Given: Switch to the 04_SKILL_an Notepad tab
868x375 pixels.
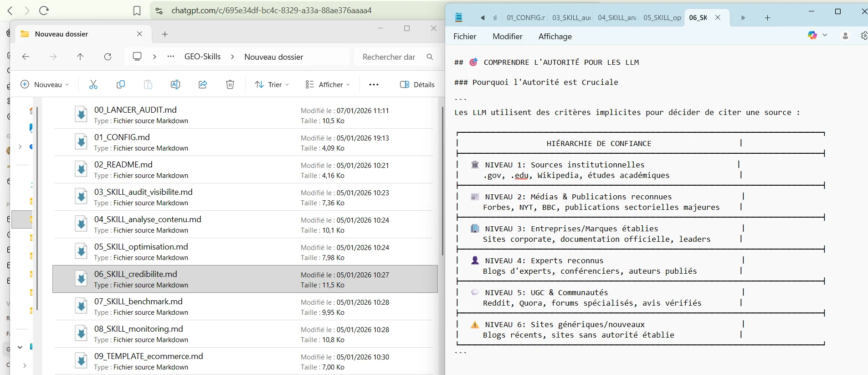Looking at the screenshot, I should click(x=616, y=17).
